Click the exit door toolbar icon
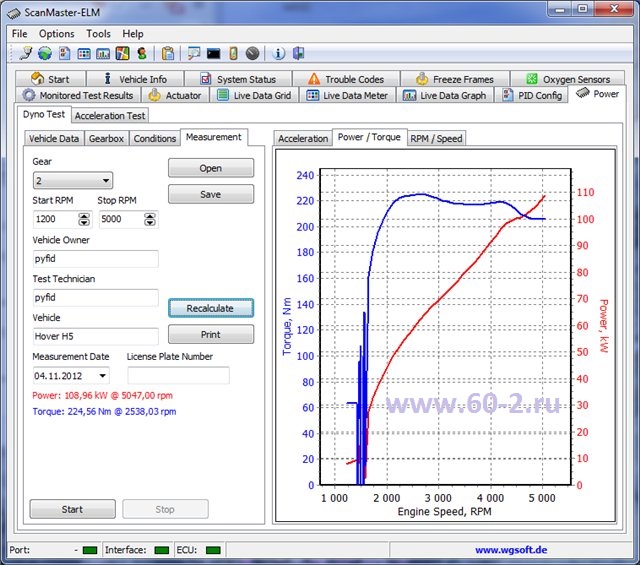640x565 pixels. pos(298,53)
